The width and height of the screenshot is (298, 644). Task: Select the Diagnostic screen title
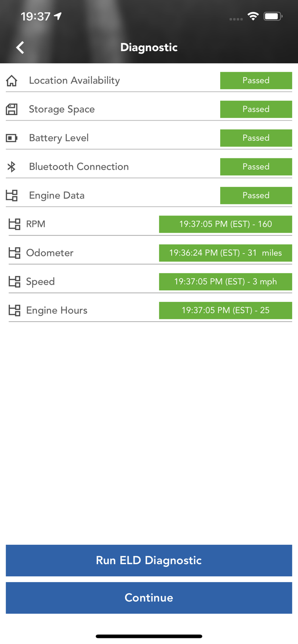(x=149, y=47)
